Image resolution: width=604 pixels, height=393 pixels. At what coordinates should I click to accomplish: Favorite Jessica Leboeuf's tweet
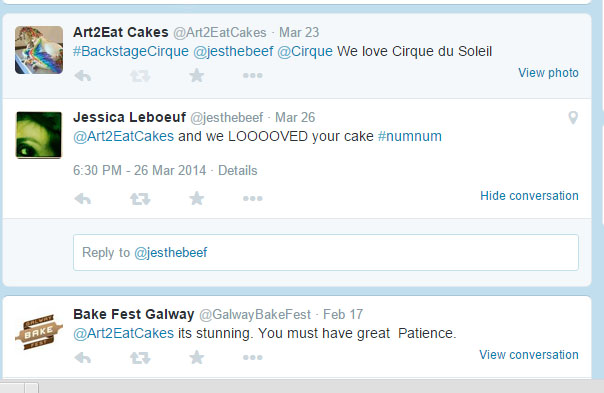(x=196, y=198)
